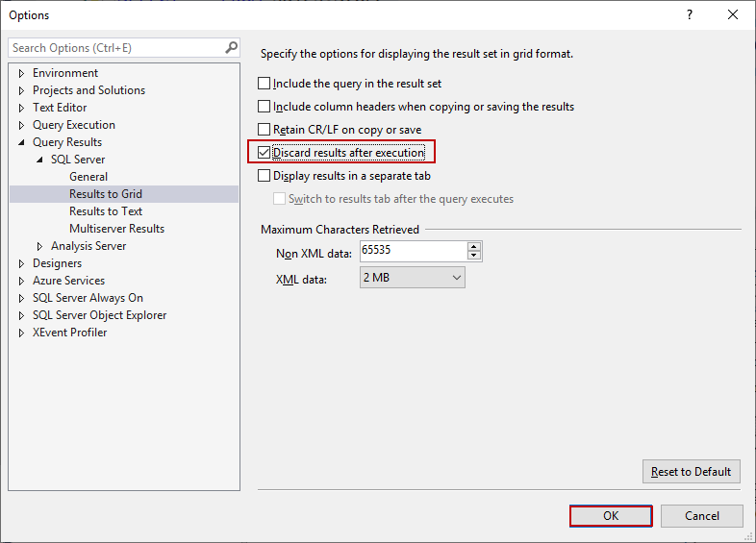This screenshot has height=543, width=756.
Task: Click the search magnifier icon
Action: click(231, 47)
